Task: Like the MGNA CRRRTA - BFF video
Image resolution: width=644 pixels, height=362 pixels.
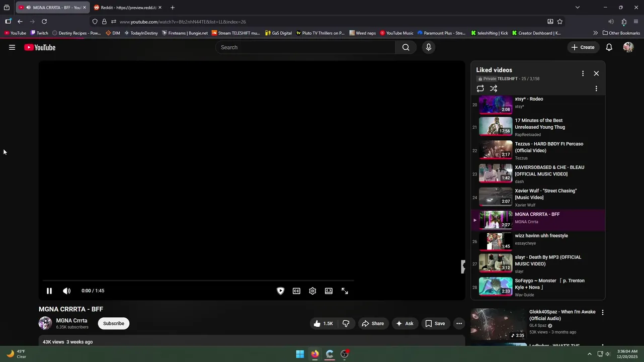Action: pyautogui.click(x=323, y=323)
